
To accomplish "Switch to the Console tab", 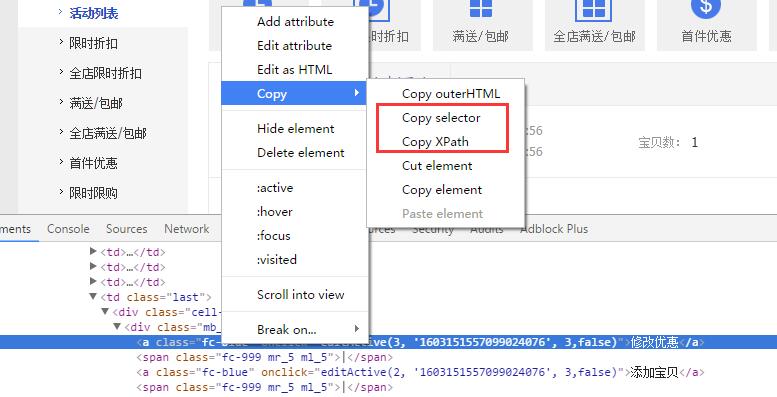I will pyautogui.click(x=68, y=229).
